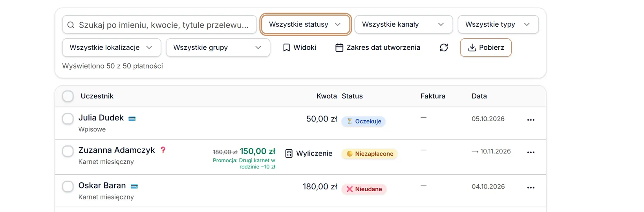
Task: Toggle the select-all checkbox in header
Action: [x=68, y=96]
